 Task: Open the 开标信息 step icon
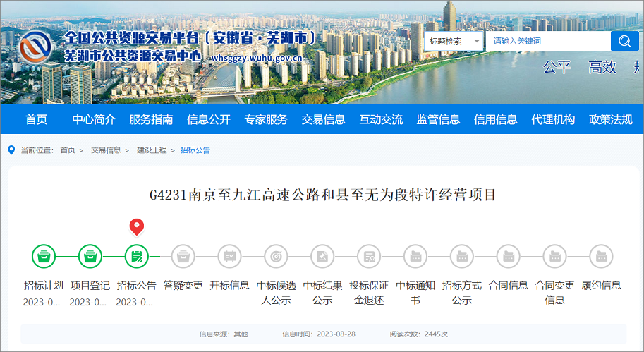[x=230, y=256]
